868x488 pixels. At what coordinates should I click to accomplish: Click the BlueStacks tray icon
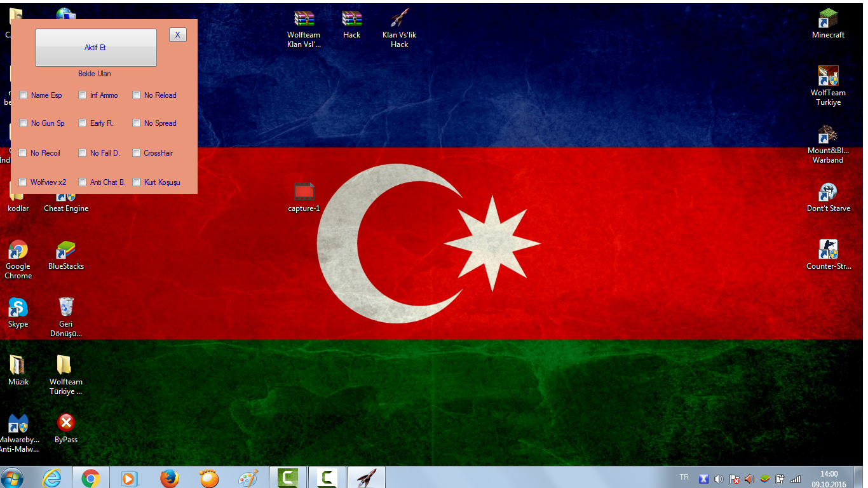point(765,479)
